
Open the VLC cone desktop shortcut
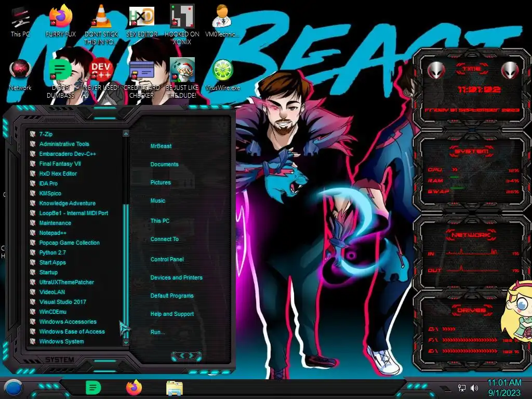[101, 24]
